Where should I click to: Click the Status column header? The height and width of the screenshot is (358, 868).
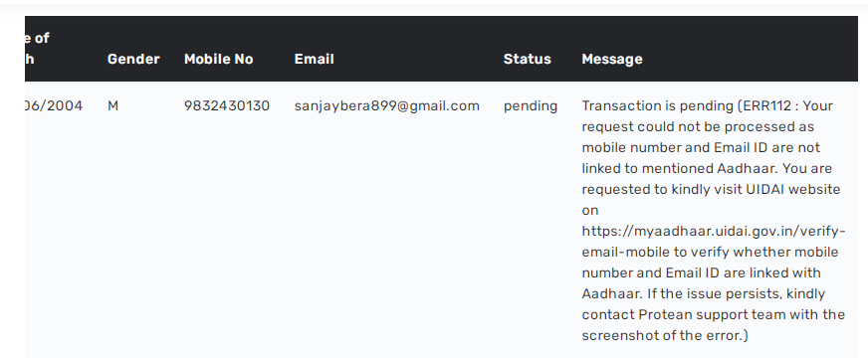pyautogui.click(x=527, y=60)
